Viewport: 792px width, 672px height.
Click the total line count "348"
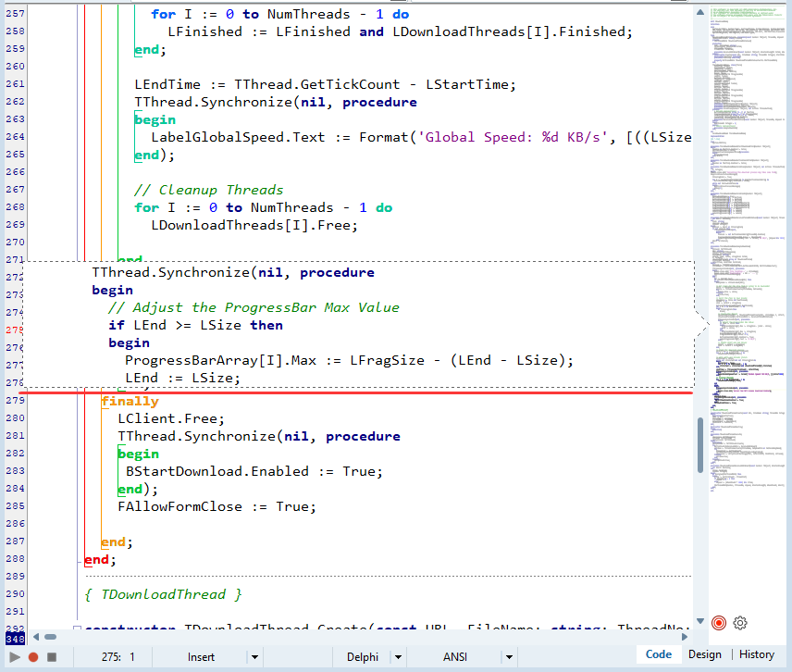15,640
